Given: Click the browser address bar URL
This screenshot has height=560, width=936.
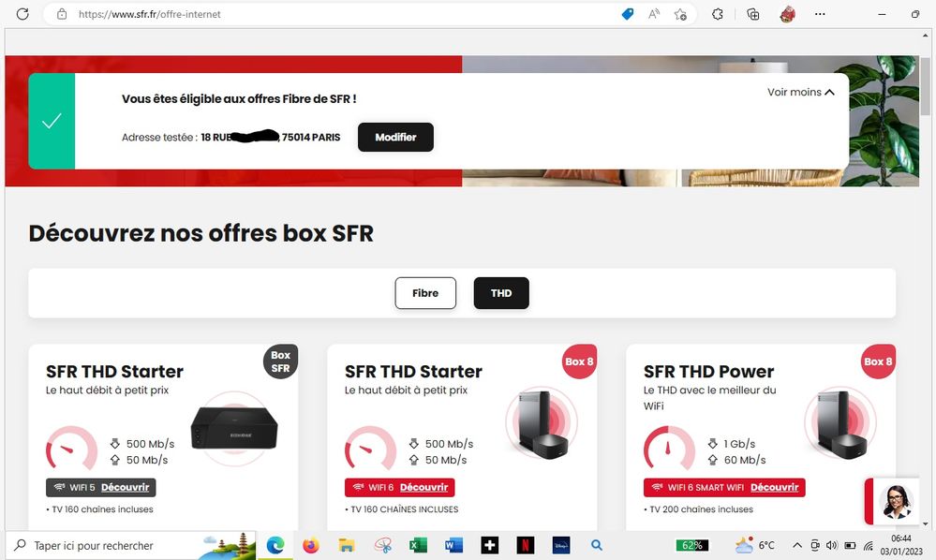Looking at the screenshot, I should click(149, 14).
